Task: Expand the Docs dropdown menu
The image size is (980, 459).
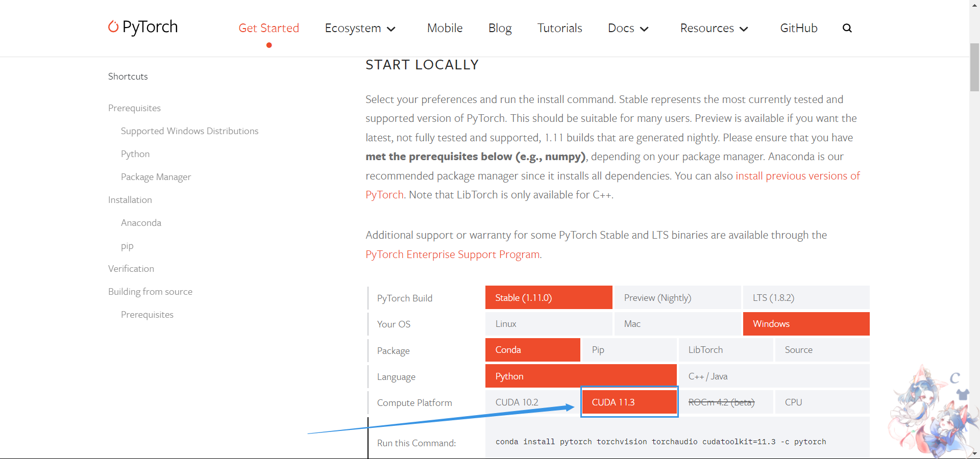Action: [x=628, y=28]
